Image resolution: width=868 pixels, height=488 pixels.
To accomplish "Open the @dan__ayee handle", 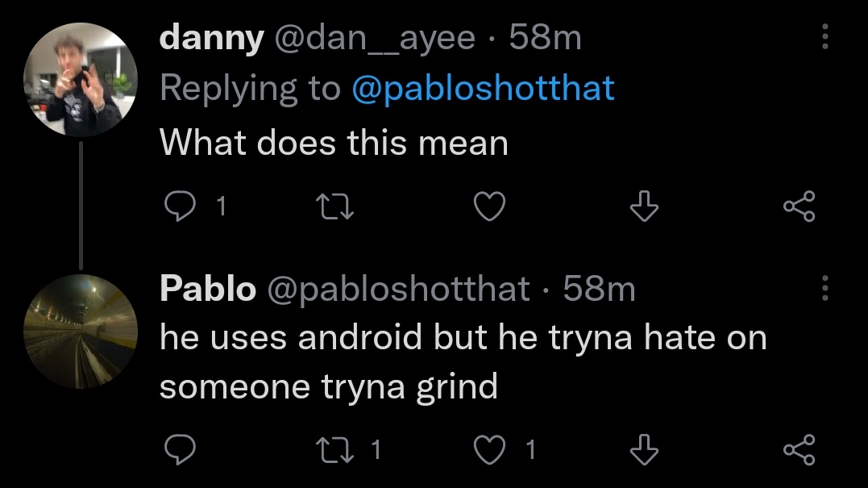I will click(x=375, y=39).
